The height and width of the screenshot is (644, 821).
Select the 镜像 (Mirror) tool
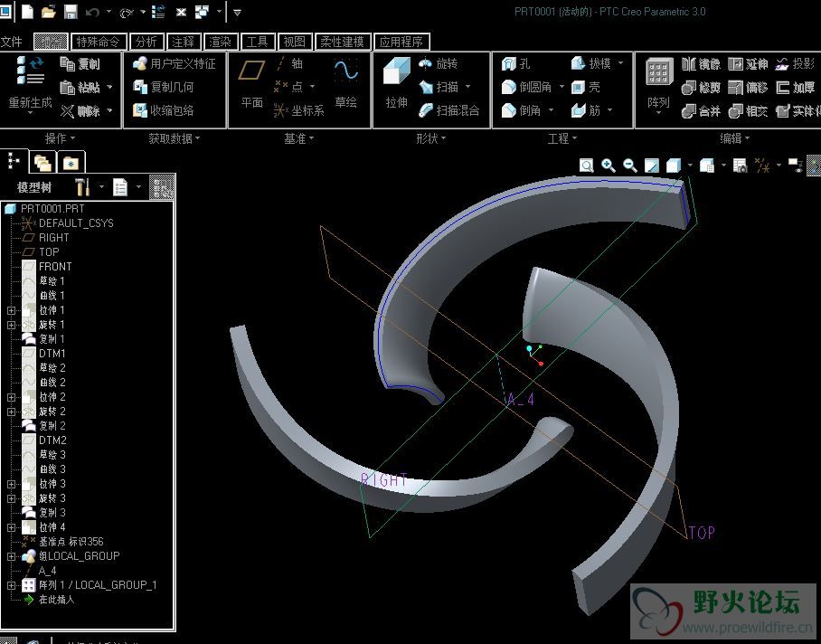(x=701, y=64)
